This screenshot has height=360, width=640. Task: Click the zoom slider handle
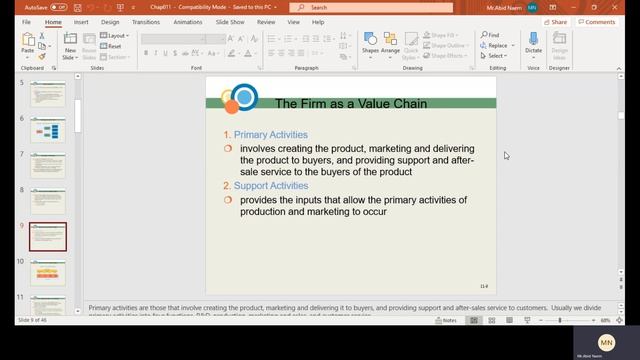560,320
